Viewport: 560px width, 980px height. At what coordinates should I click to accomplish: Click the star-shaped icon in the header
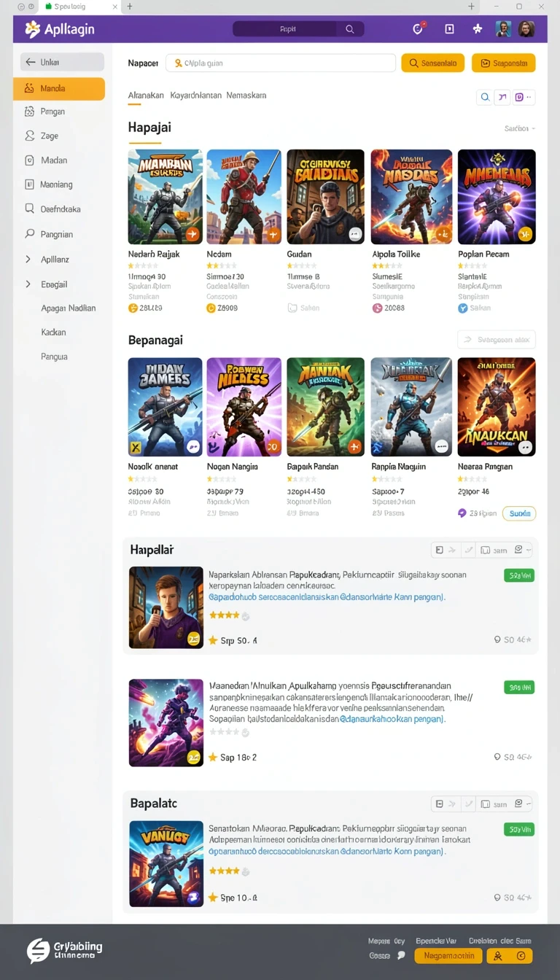tap(478, 29)
